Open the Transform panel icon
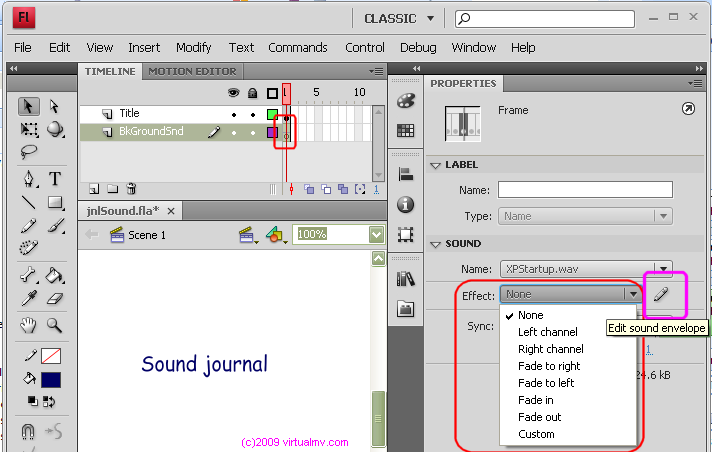Screen dimensions: 712x452 pyautogui.click(x=405, y=235)
